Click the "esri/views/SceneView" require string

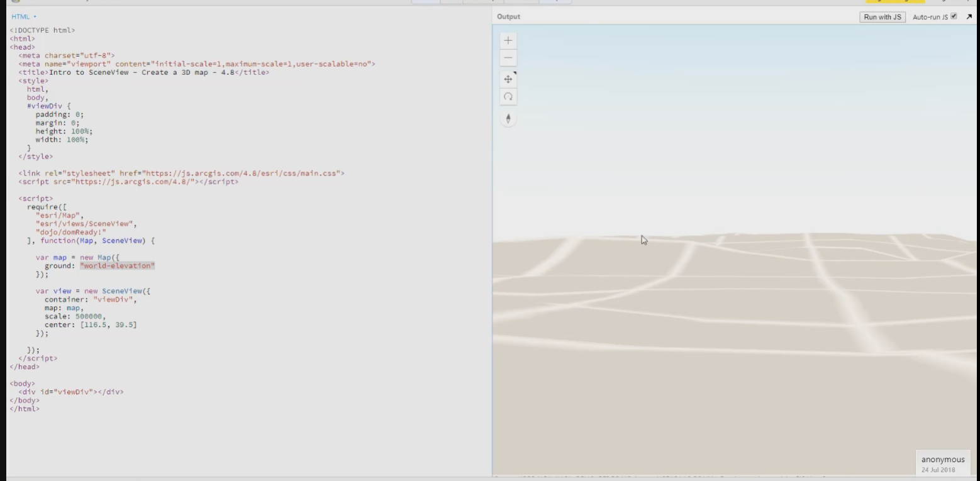pos(86,223)
